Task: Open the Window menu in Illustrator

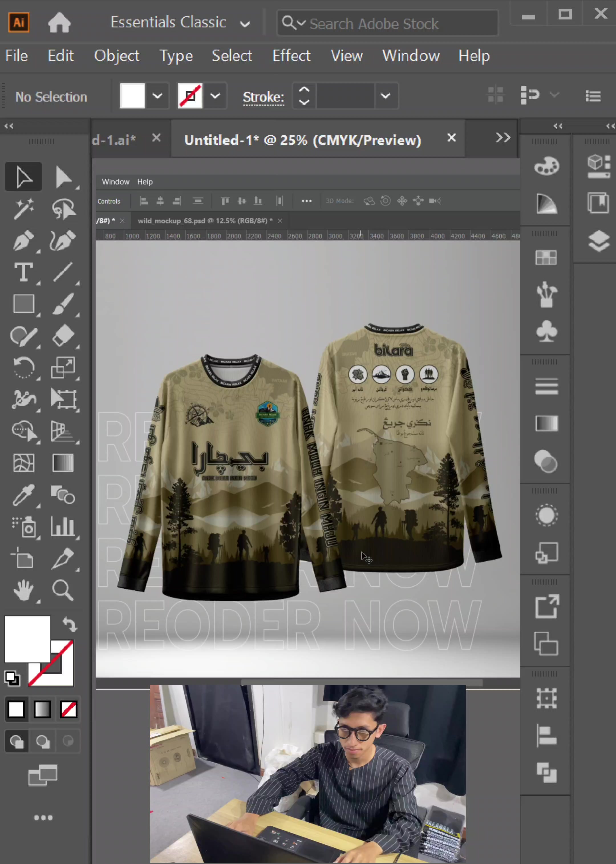Action: pyautogui.click(x=411, y=56)
